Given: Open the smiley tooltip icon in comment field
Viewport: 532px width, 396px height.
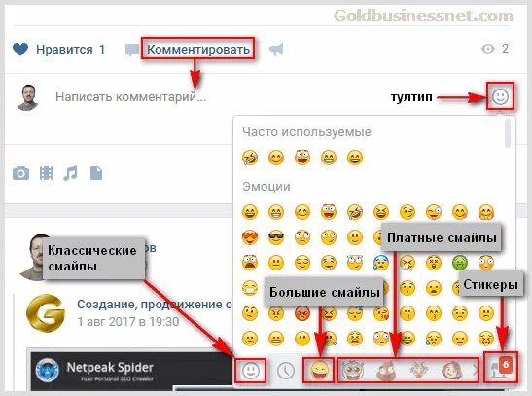Looking at the screenshot, I should [500, 96].
